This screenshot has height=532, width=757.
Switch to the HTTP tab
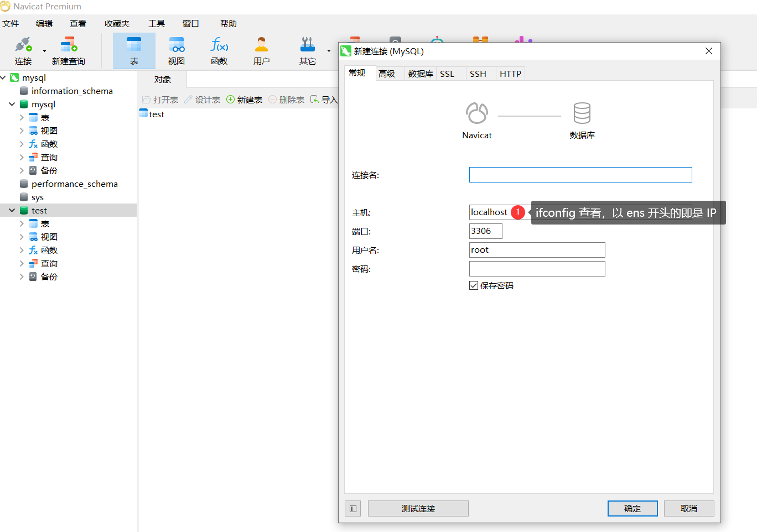[510, 74]
